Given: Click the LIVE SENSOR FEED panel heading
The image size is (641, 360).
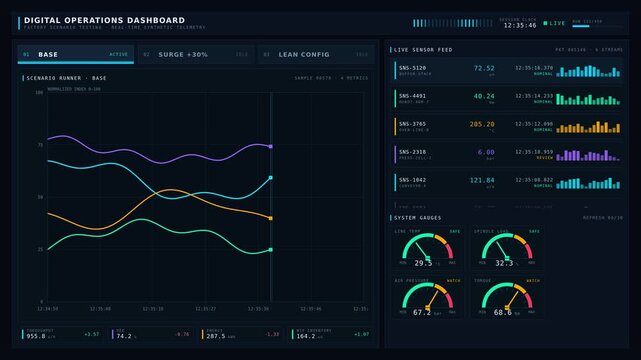Looking at the screenshot, I should pyautogui.click(x=423, y=50).
